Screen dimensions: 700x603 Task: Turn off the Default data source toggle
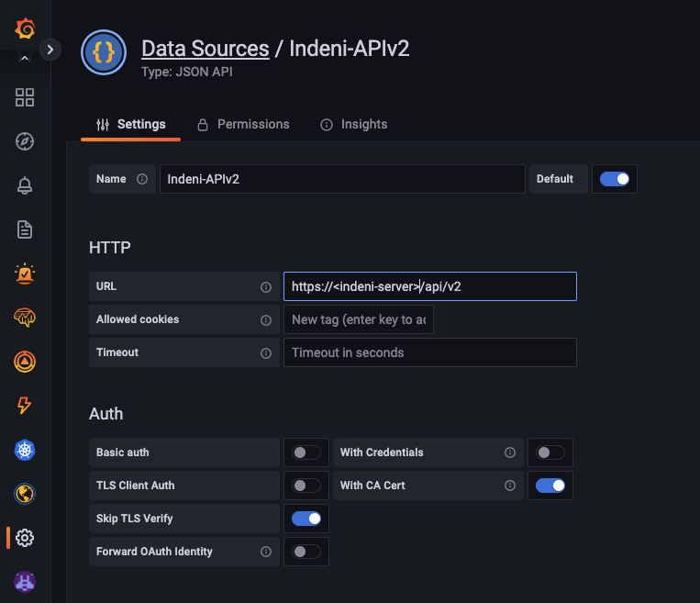(x=614, y=179)
